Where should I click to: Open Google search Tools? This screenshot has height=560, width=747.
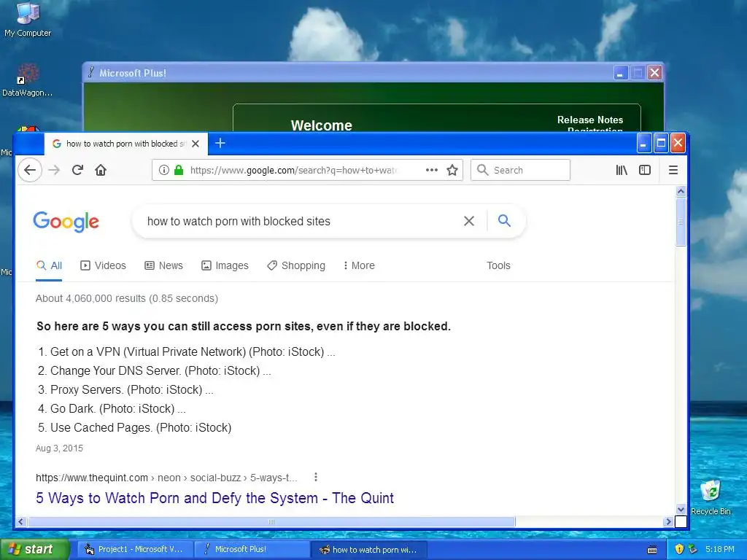pyautogui.click(x=498, y=265)
